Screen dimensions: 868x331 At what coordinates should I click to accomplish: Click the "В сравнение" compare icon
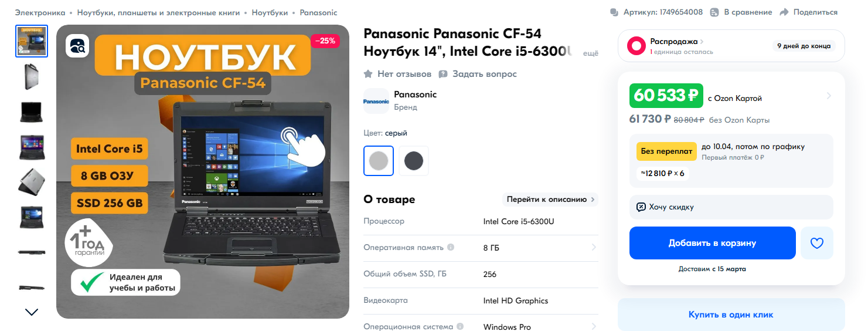click(714, 12)
